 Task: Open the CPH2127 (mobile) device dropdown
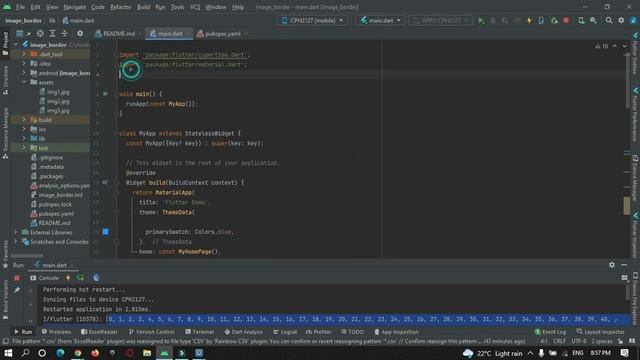[x=312, y=20]
